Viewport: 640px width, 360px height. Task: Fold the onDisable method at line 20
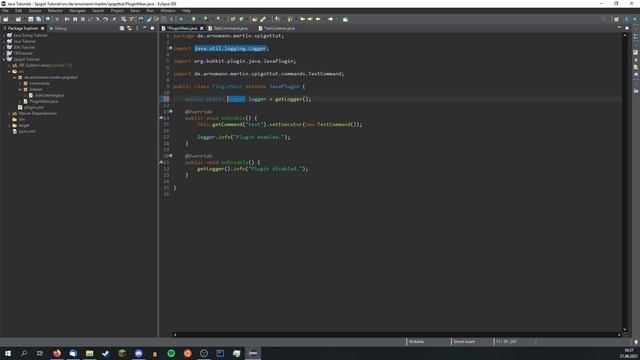point(171,156)
